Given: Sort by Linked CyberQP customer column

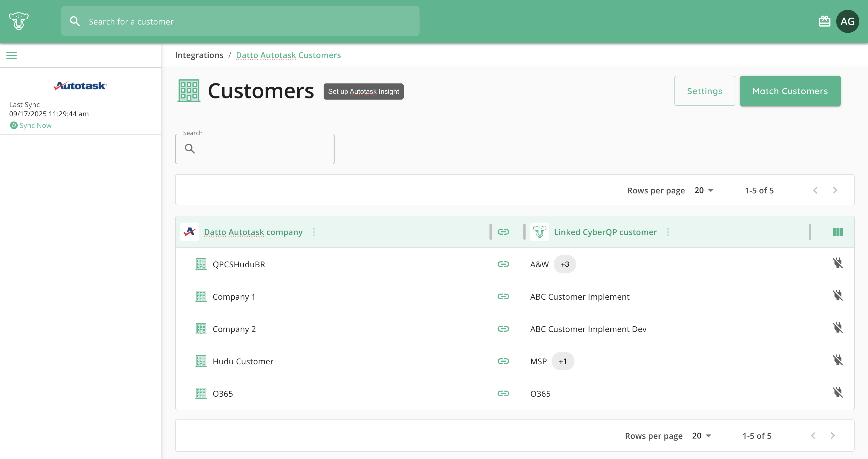Looking at the screenshot, I should pos(605,232).
